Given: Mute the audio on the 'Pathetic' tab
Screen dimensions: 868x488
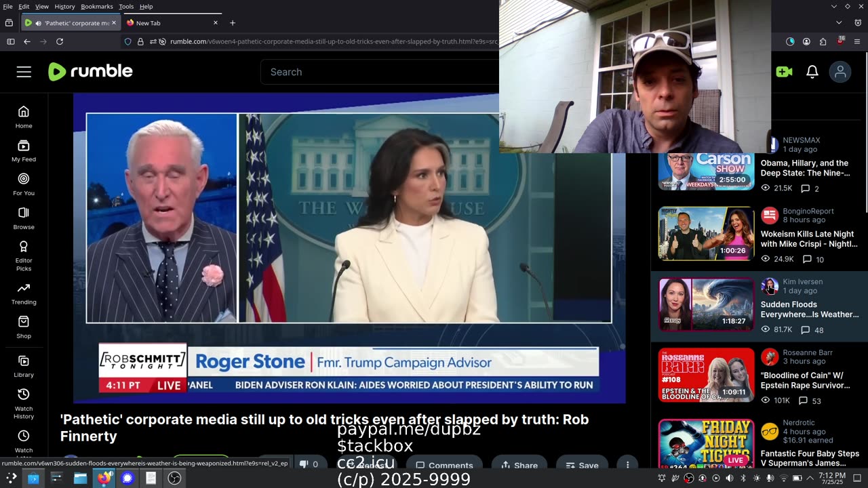Looking at the screenshot, I should tap(39, 23).
